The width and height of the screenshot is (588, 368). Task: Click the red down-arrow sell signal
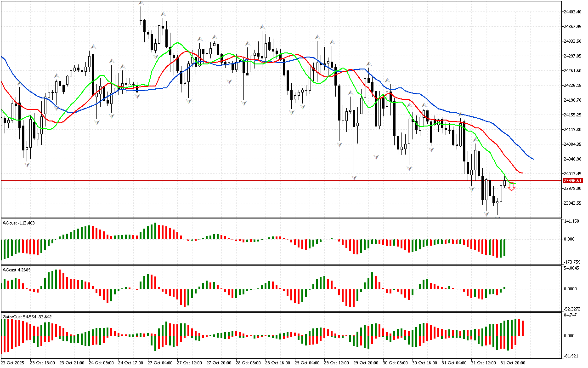511,187
